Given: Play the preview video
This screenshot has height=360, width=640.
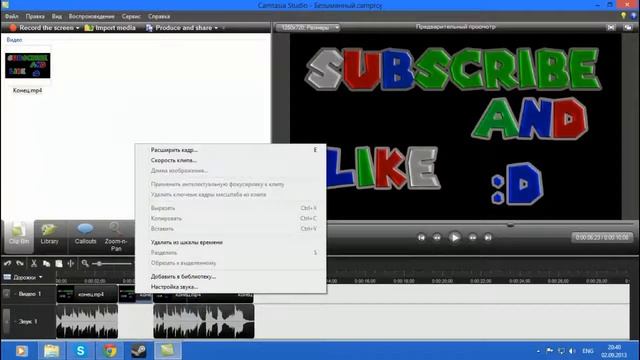Looking at the screenshot, I should [x=454, y=238].
